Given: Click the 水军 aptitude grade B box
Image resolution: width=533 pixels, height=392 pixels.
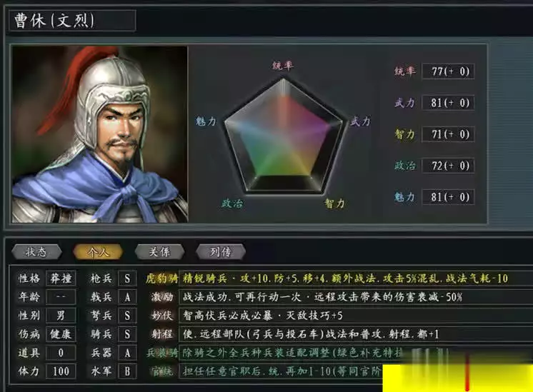Looking at the screenshot, I should coord(127,371).
